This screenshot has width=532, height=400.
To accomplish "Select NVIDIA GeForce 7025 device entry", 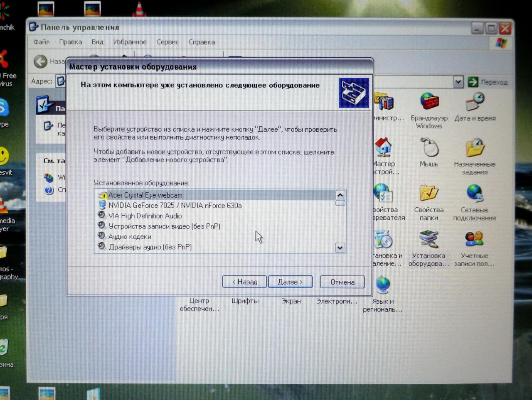I will pos(175,206).
